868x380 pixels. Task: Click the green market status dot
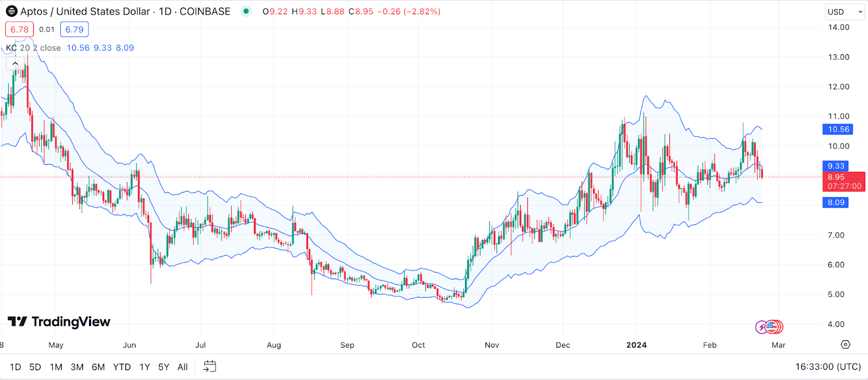click(246, 11)
